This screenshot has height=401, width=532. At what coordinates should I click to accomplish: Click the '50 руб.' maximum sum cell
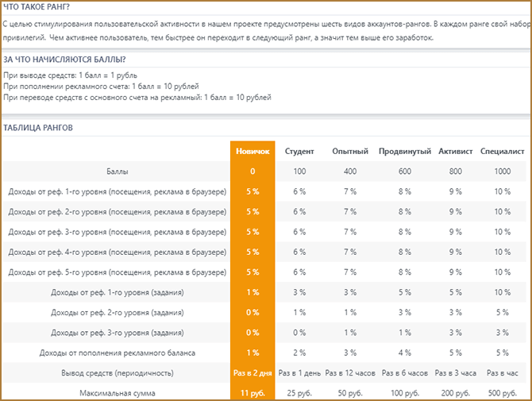click(x=350, y=393)
